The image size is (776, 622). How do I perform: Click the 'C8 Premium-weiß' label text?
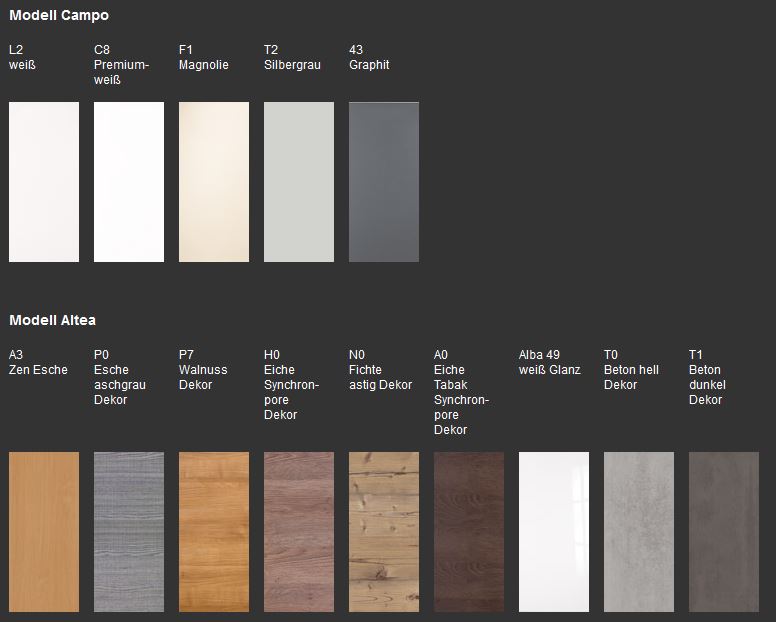(122, 65)
